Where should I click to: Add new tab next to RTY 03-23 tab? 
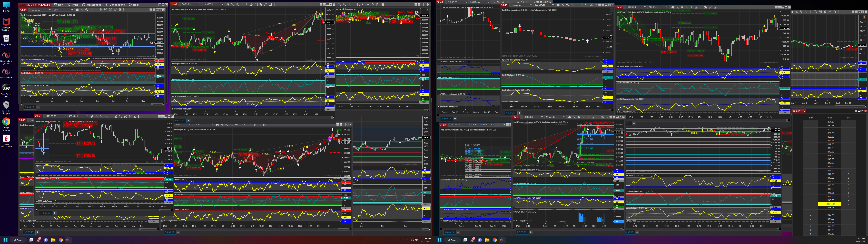(x=55, y=213)
